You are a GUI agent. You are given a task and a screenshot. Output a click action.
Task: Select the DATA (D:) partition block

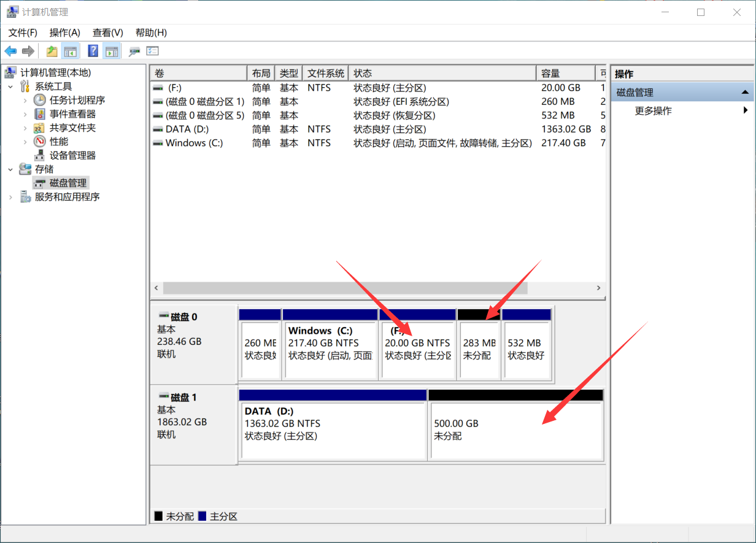point(333,425)
